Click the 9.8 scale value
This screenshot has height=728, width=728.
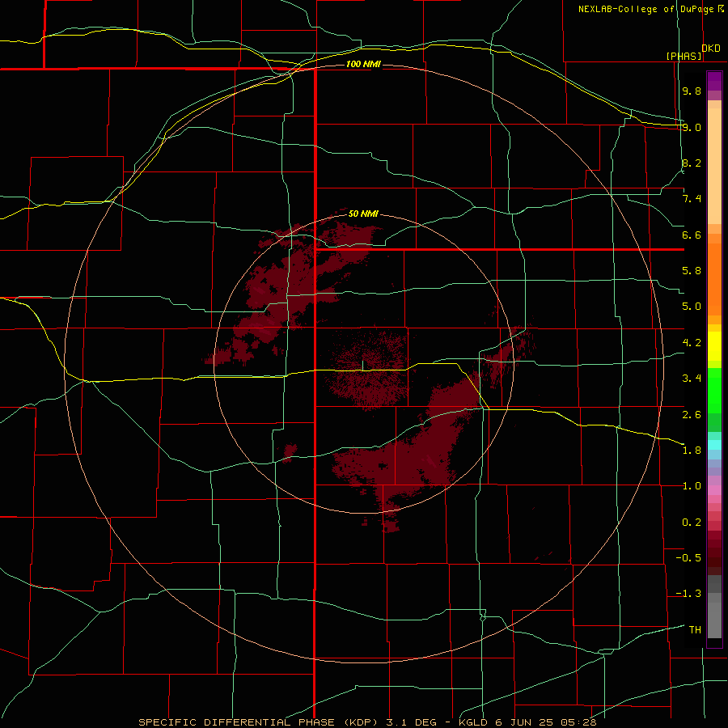[x=692, y=91]
